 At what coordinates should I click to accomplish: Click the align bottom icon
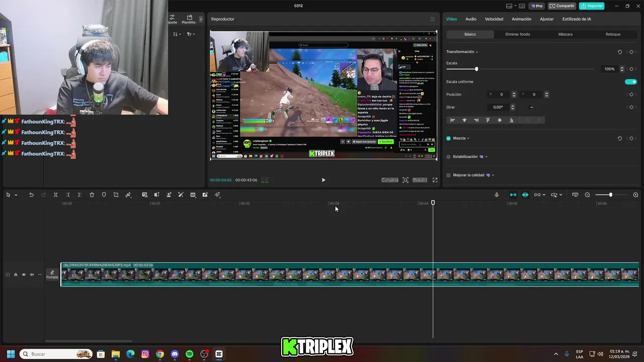tap(512, 120)
